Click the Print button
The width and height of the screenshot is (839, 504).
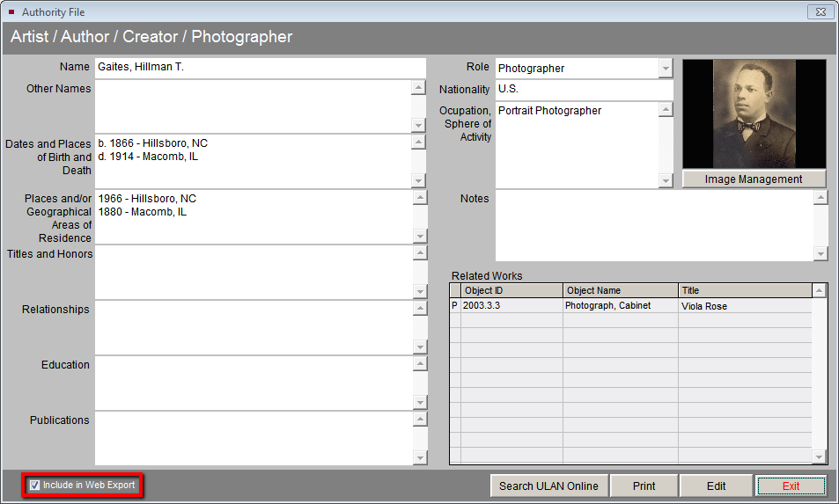[644, 486]
